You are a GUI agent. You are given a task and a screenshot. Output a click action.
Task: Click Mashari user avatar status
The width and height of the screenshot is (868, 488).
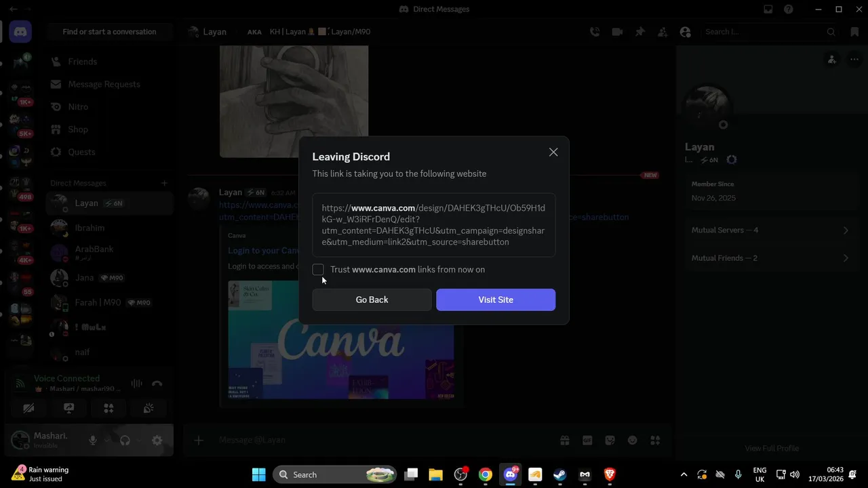coord(21,440)
